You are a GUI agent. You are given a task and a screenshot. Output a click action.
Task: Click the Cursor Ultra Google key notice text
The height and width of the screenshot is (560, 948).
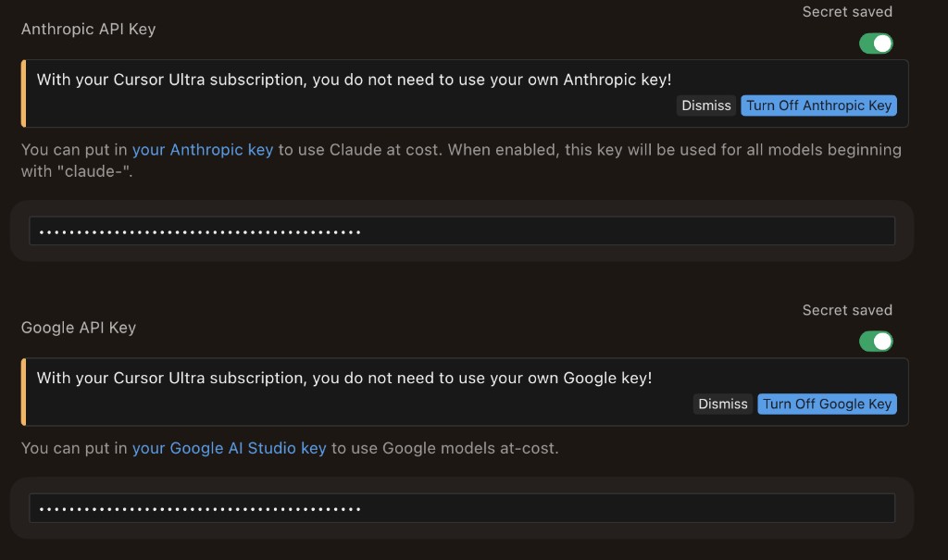tap(344, 378)
